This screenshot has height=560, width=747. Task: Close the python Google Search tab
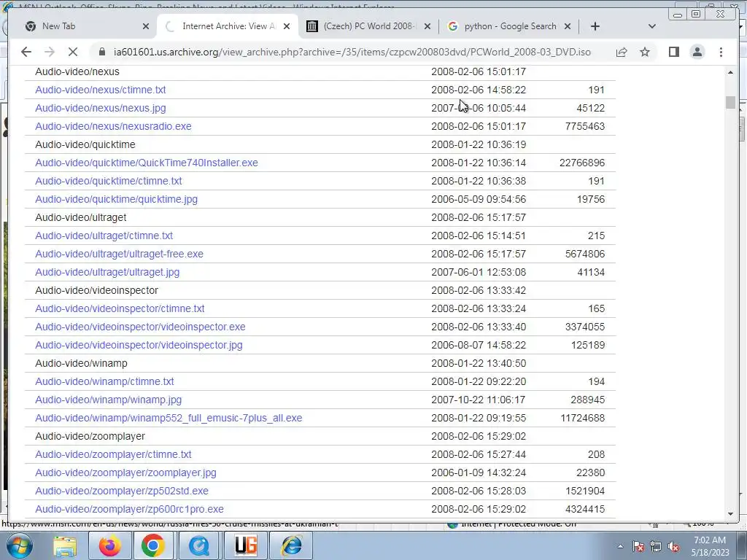point(567,26)
